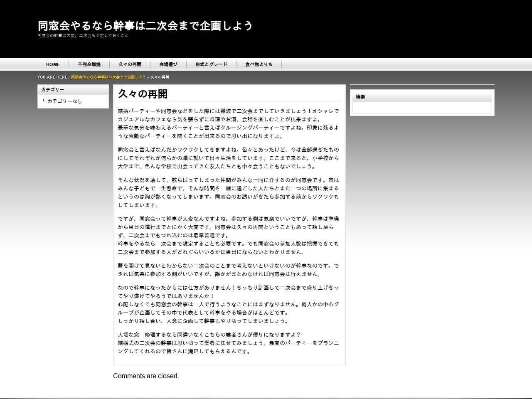Screen dimensions: 532x399
Task: Click the 検索 widget heading
Action: point(360,97)
